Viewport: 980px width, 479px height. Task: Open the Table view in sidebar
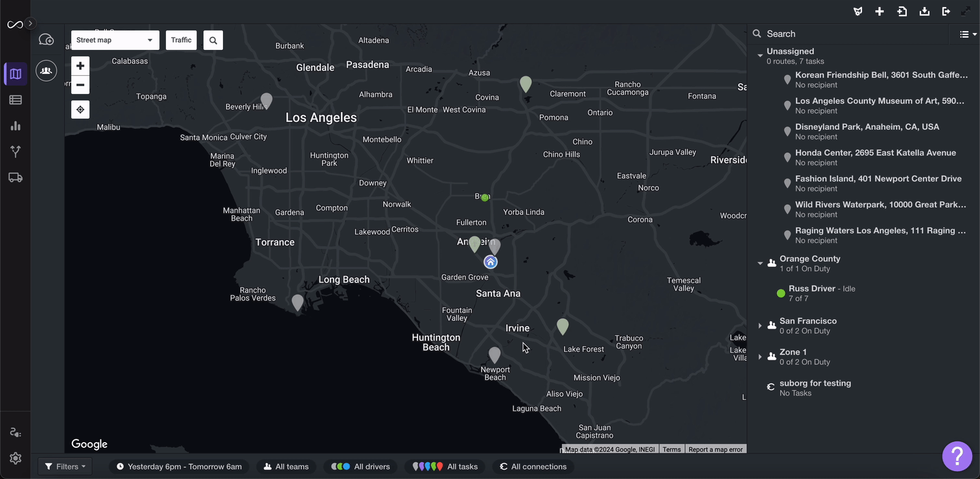coord(16,100)
